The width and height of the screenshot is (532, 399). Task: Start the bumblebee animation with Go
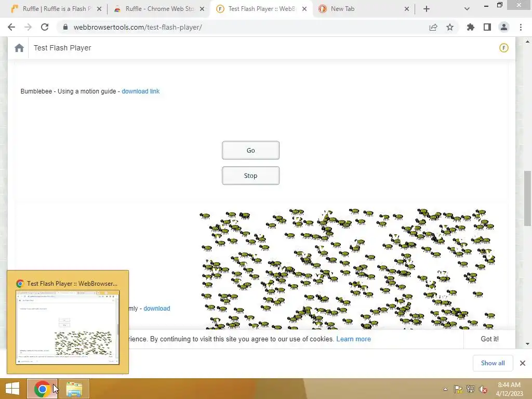pos(251,150)
